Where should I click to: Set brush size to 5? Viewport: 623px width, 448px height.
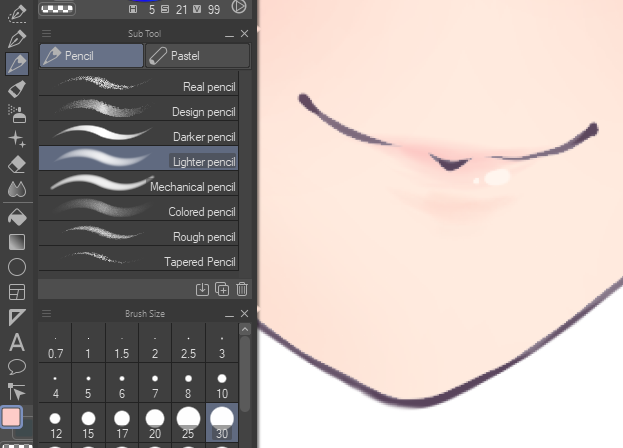point(88,383)
